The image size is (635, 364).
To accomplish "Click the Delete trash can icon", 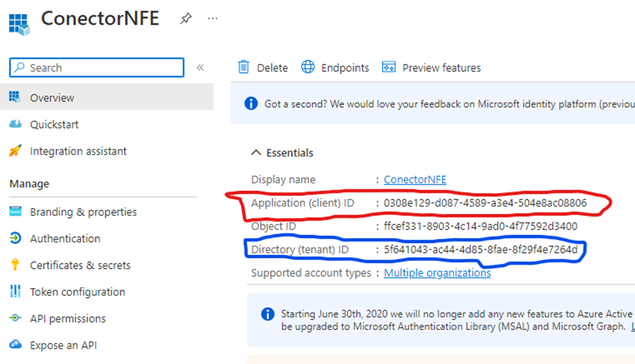I will coord(243,67).
